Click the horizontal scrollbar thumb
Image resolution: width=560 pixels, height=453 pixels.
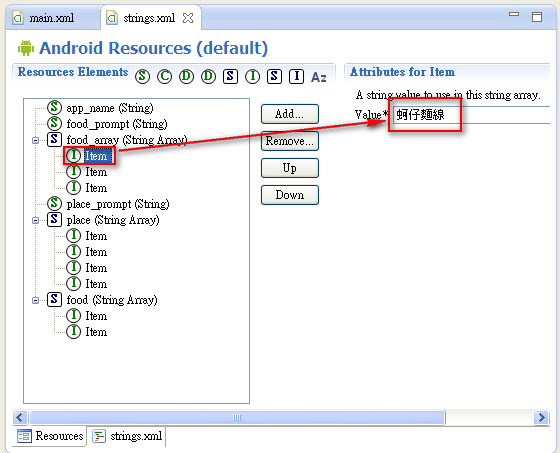point(237,417)
